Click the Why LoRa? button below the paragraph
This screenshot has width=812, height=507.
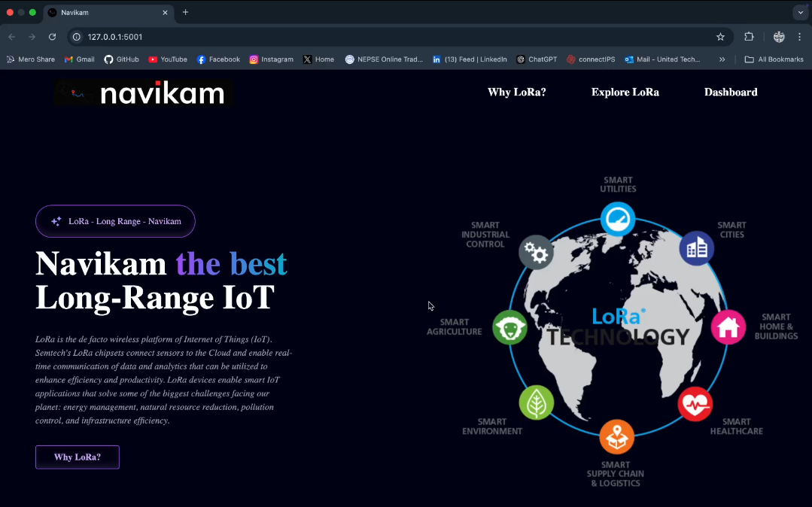click(x=78, y=457)
